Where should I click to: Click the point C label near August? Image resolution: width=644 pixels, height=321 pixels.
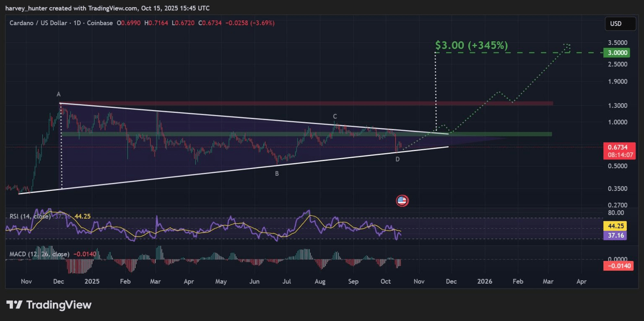coord(335,116)
